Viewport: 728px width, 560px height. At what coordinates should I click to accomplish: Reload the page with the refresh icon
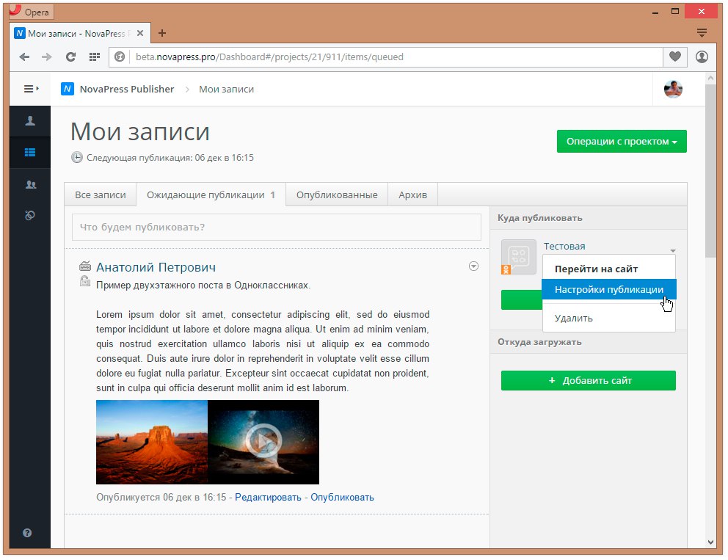tap(70, 57)
